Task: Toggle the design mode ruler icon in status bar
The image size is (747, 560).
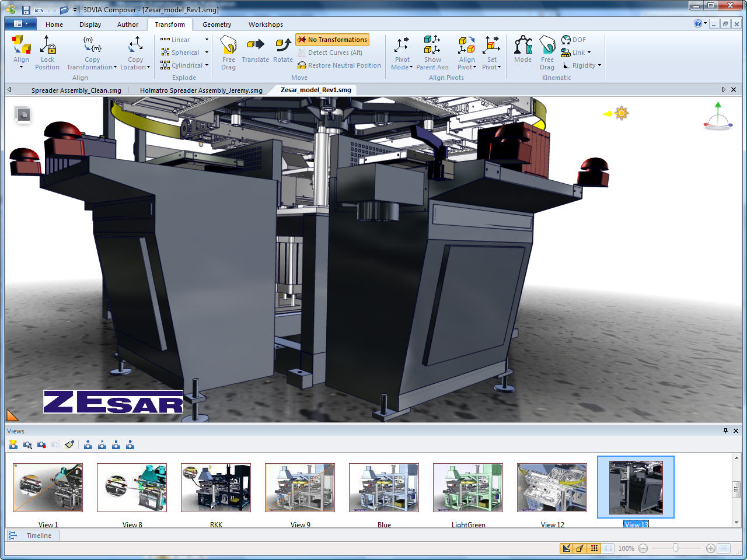Action: click(x=566, y=548)
